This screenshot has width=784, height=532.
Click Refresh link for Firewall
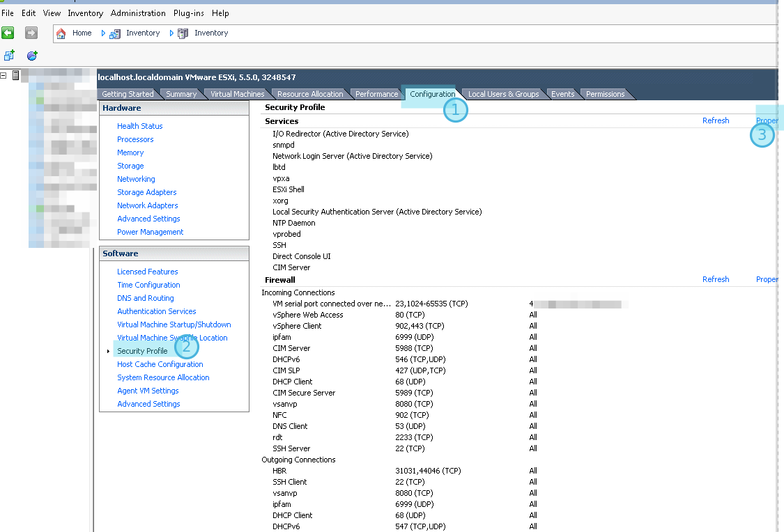[x=716, y=279]
